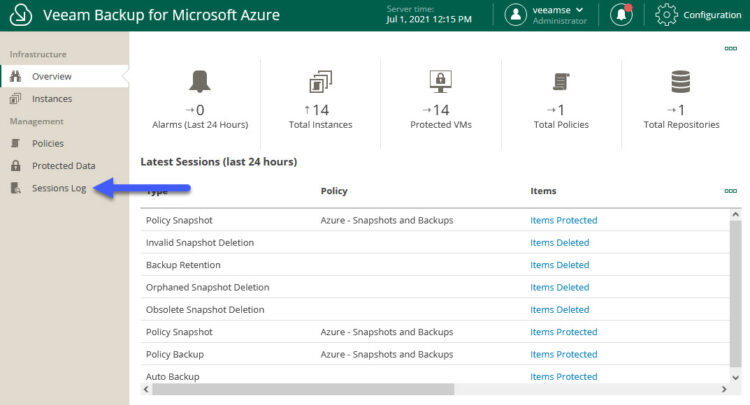Open the notifications bell in header

[621, 15]
